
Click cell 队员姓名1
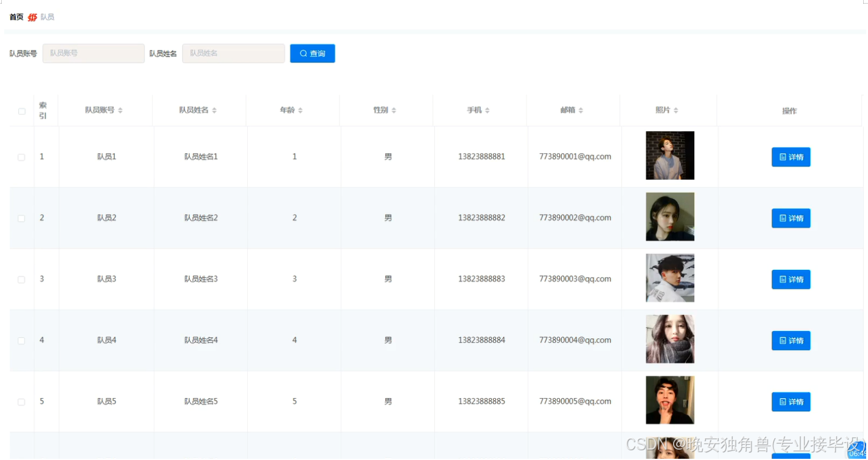point(201,157)
